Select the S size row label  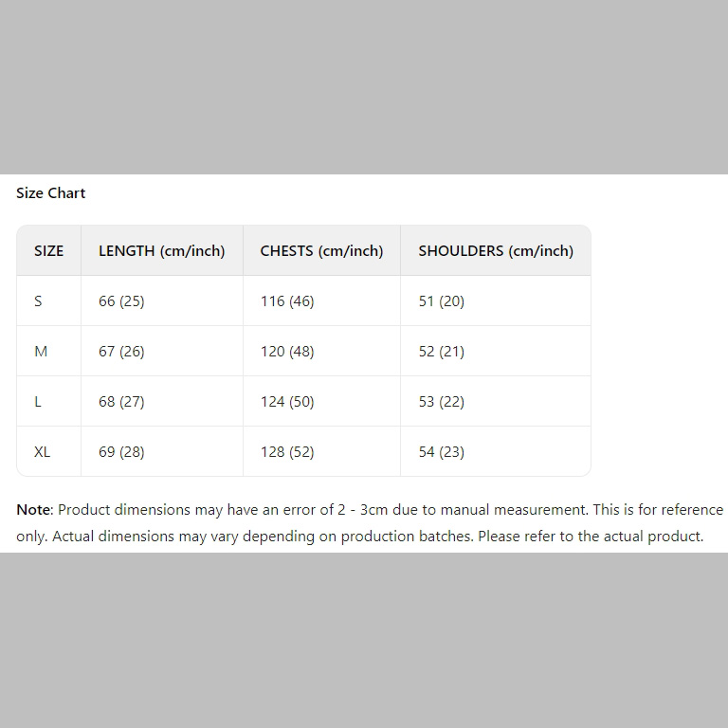[x=39, y=301]
